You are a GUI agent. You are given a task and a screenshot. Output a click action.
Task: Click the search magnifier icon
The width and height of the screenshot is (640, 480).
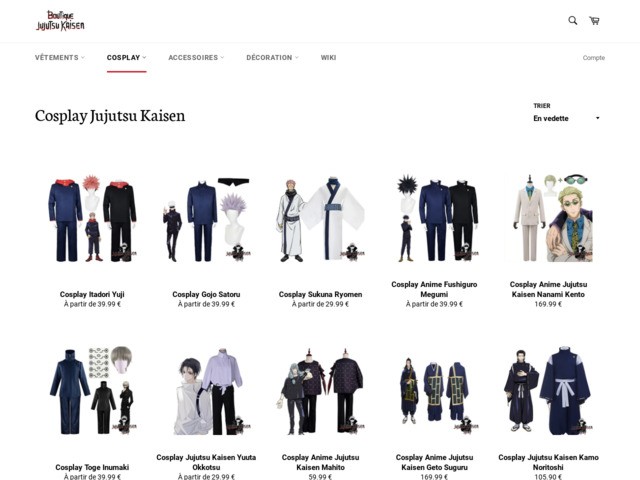coord(573,20)
